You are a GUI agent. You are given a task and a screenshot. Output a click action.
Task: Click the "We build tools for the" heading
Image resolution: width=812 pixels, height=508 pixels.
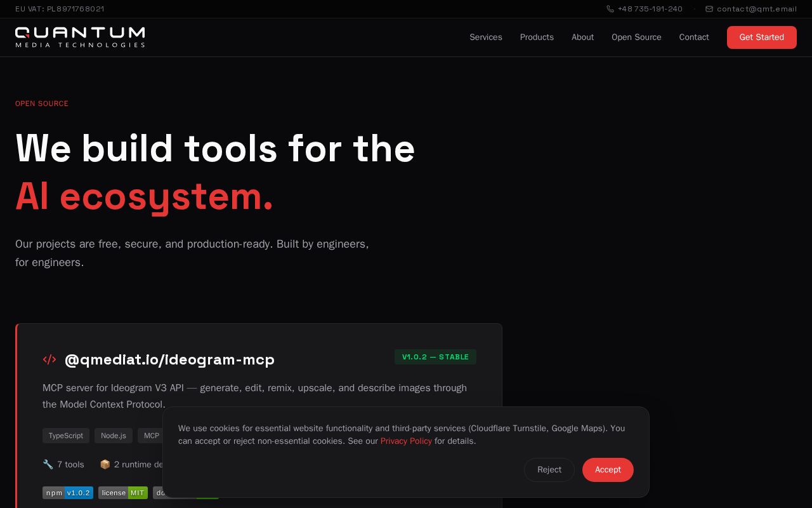[215, 148]
